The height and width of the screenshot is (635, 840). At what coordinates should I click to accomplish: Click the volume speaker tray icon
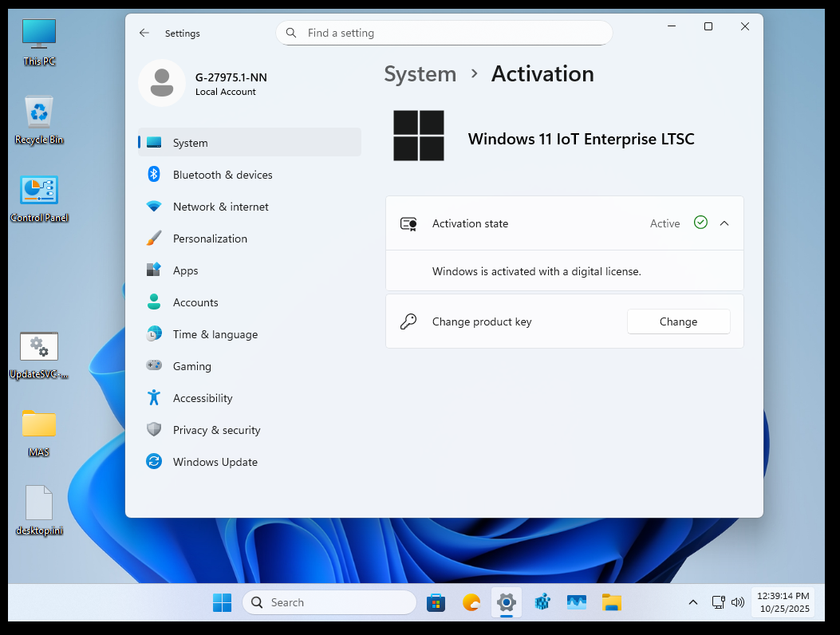738,602
